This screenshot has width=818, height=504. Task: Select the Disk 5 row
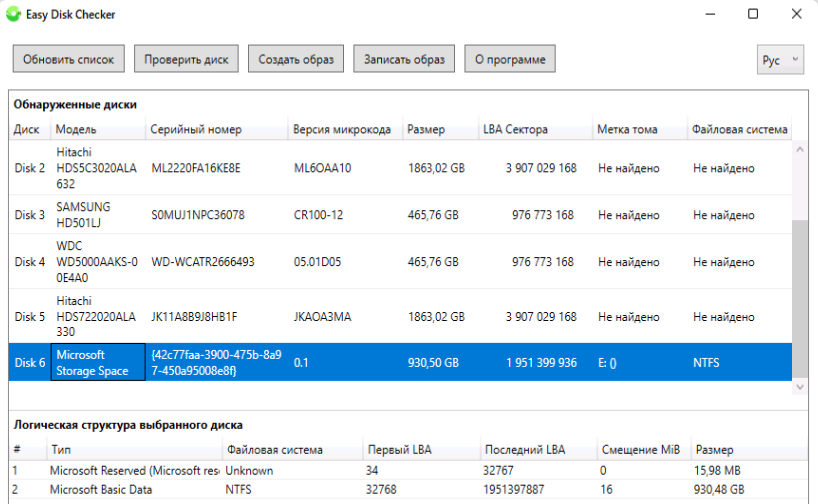coord(400,316)
